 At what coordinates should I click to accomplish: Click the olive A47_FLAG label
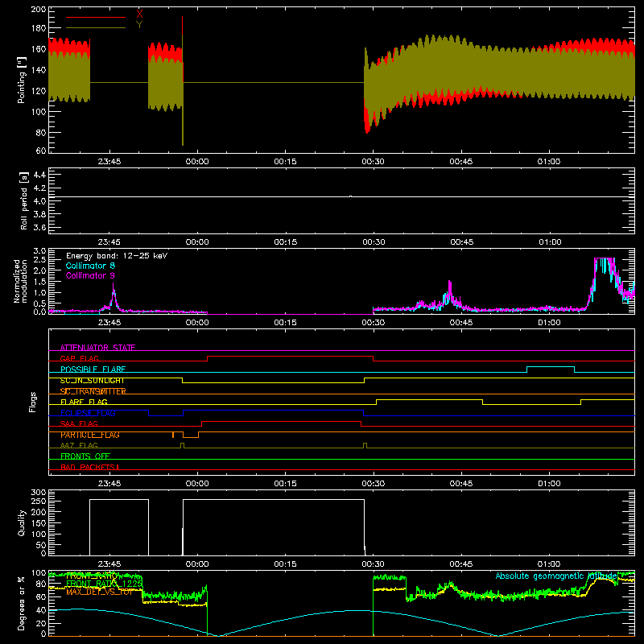click(79, 445)
